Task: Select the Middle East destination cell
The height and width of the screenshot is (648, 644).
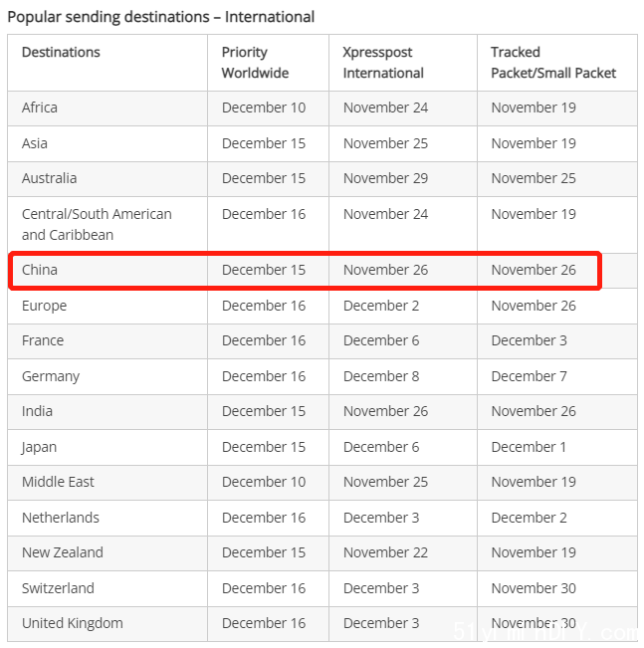Action: coord(58,482)
